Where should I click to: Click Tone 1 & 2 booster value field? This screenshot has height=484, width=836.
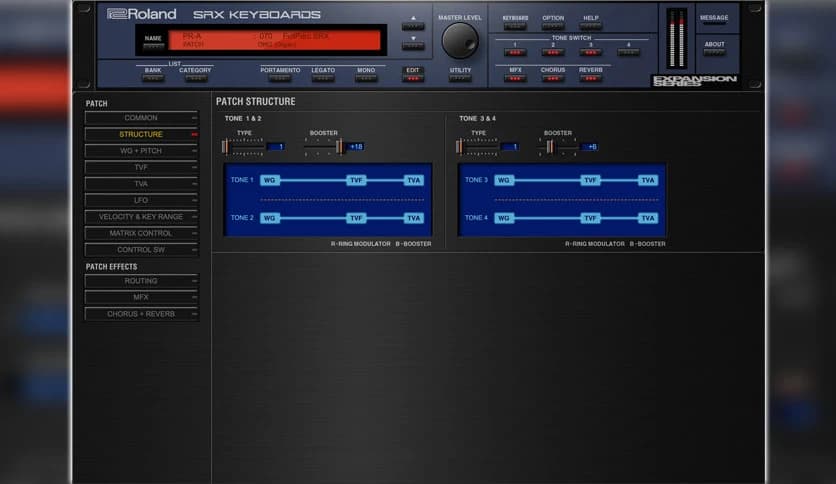point(356,147)
